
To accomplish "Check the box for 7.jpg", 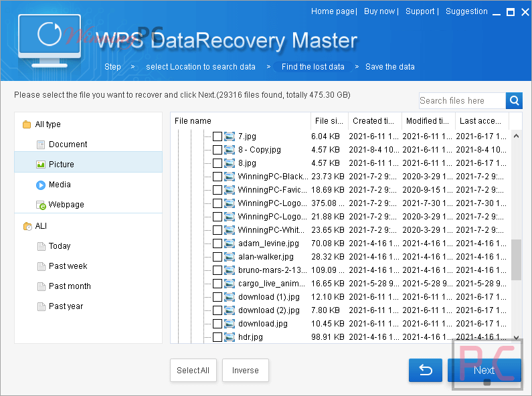I will 217,136.
